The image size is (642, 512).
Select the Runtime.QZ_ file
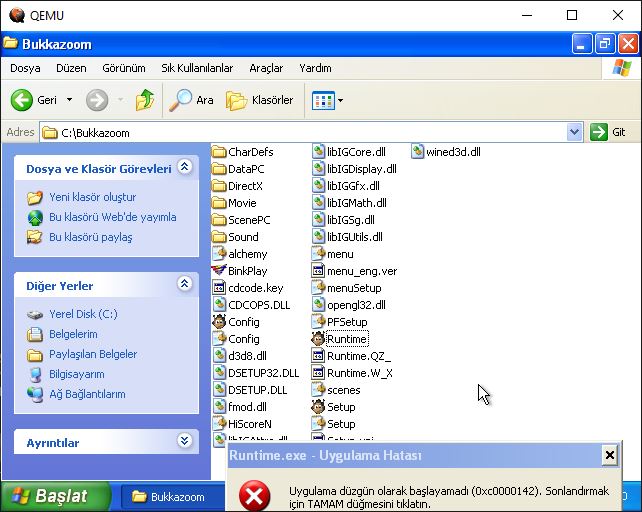(351, 356)
